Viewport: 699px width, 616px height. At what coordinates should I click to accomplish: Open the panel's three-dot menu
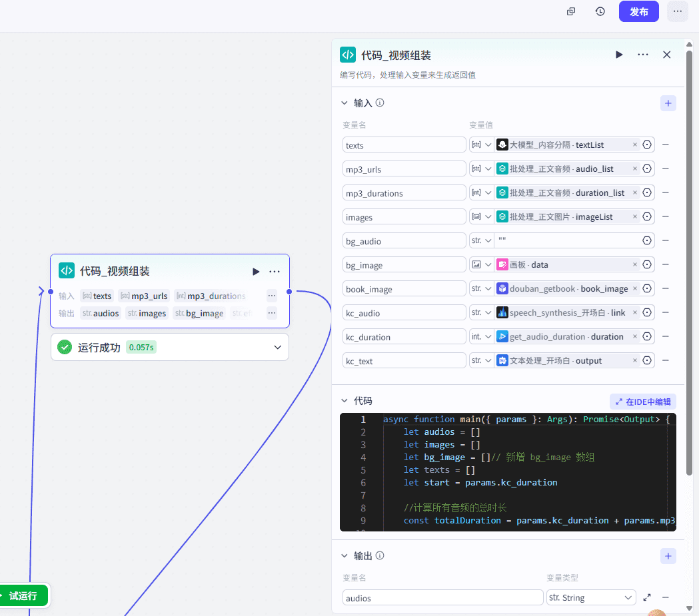pos(643,55)
